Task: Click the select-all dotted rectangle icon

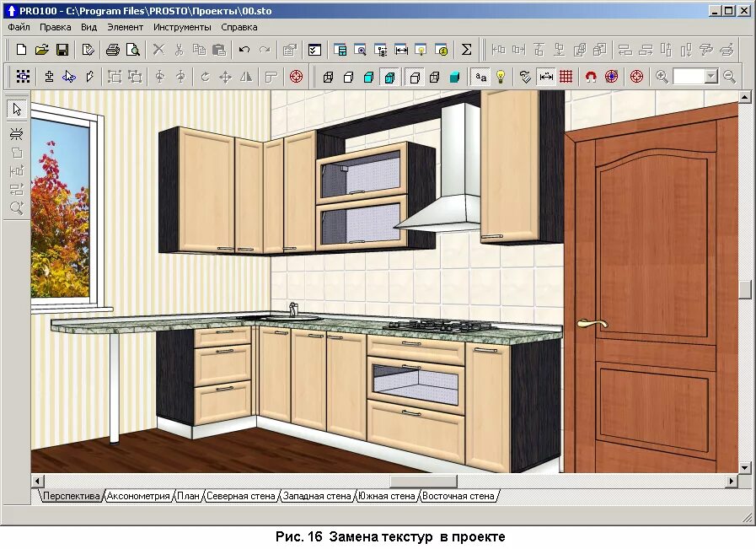Action: pos(23,76)
